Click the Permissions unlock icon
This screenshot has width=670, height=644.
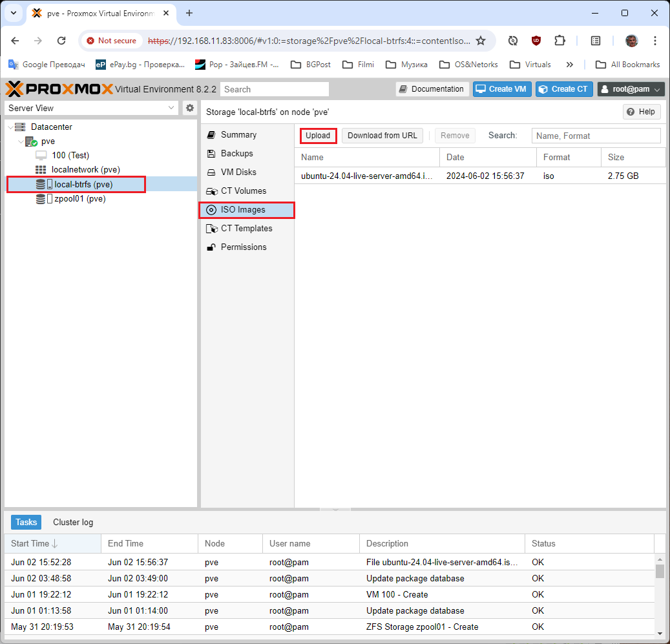click(211, 247)
